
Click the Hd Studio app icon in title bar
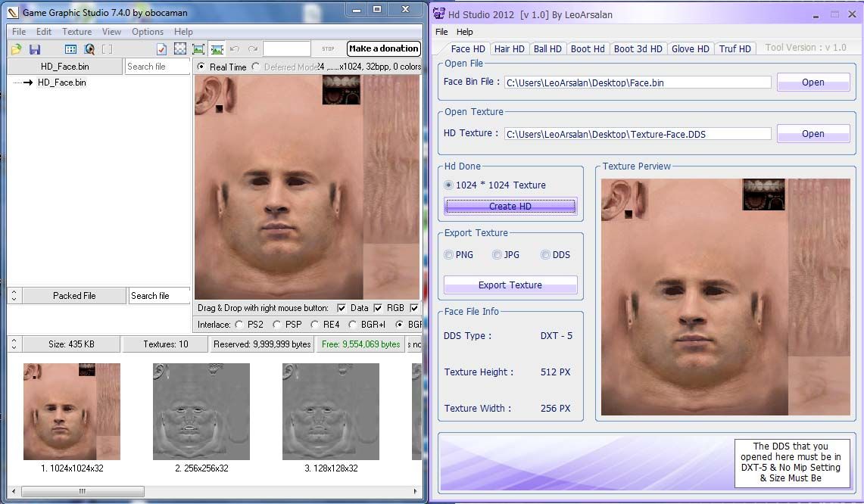tap(439, 14)
